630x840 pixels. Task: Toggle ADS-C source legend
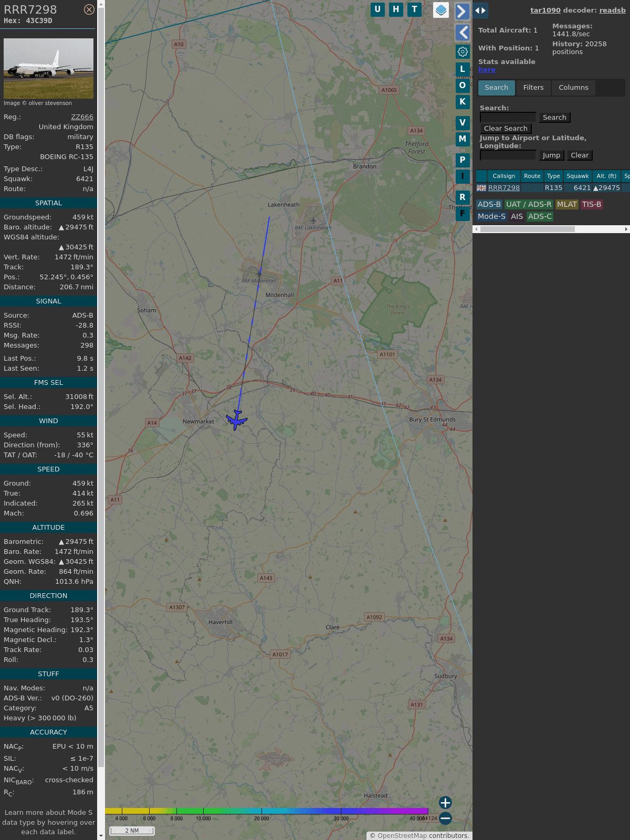[x=540, y=216]
